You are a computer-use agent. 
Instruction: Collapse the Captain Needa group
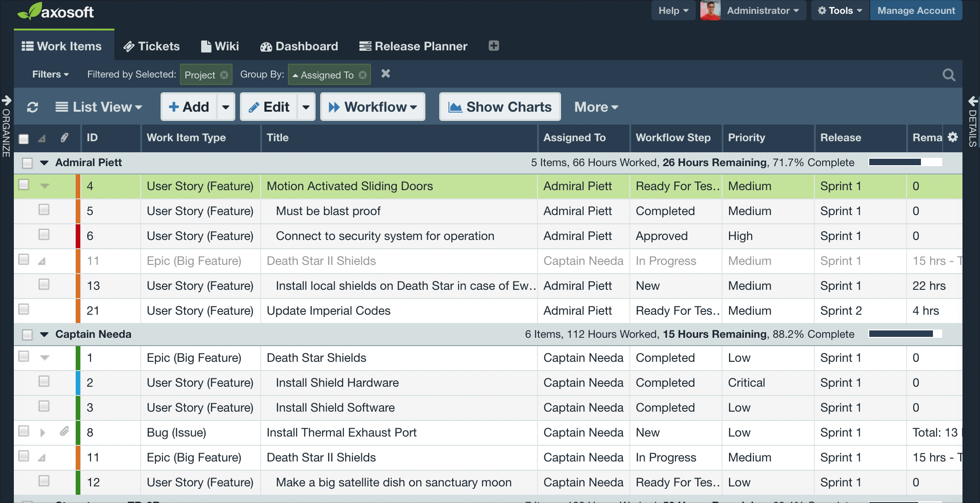44,334
